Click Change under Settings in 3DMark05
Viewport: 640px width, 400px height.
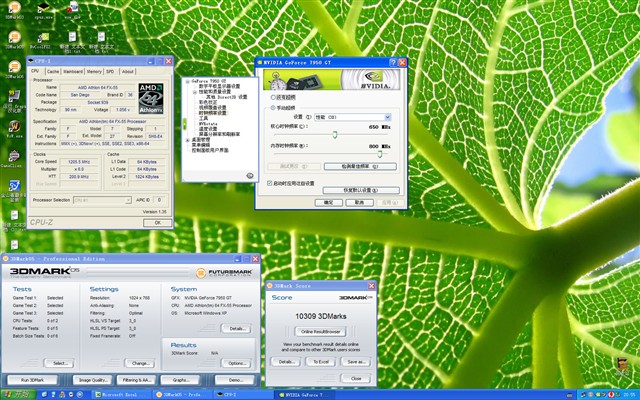[140, 363]
